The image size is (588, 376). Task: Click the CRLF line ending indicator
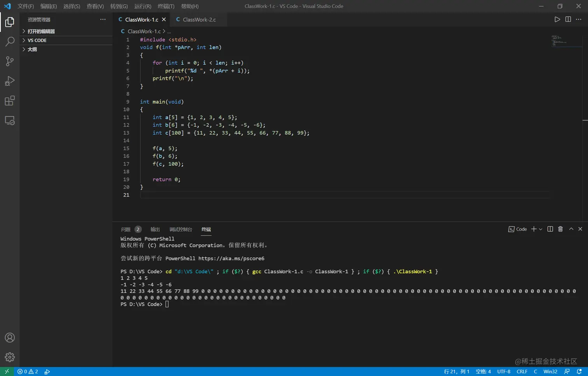tap(522, 372)
